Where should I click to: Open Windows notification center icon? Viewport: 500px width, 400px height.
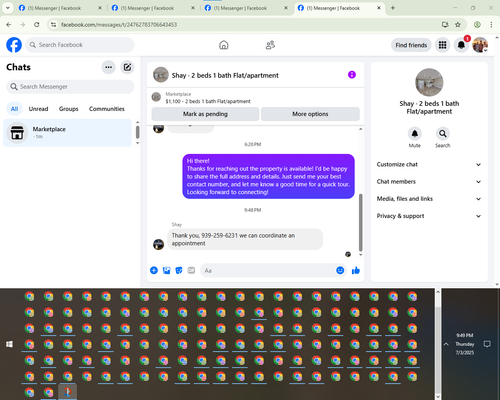pos(487,344)
